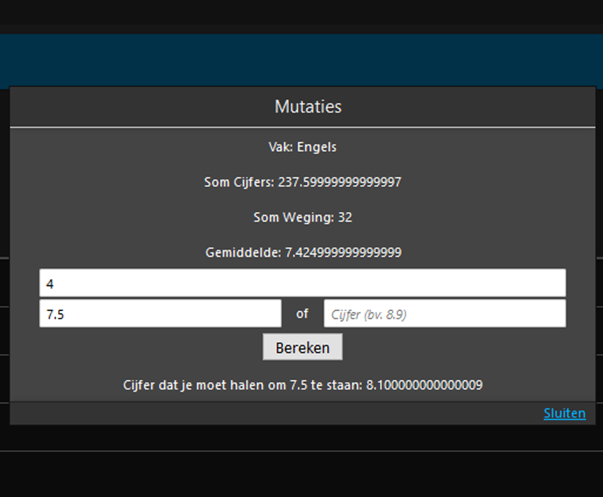Click the 'of' label between inputs

click(302, 314)
